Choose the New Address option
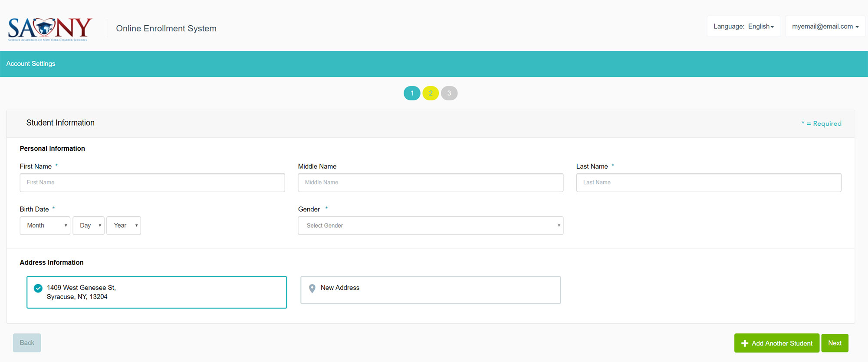The height and width of the screenshot is (362, 868). [430, 290]
